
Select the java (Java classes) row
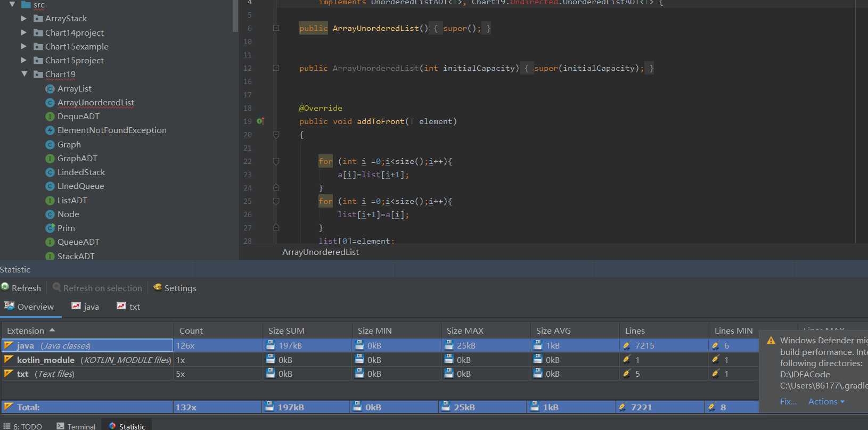coord(380,346)
